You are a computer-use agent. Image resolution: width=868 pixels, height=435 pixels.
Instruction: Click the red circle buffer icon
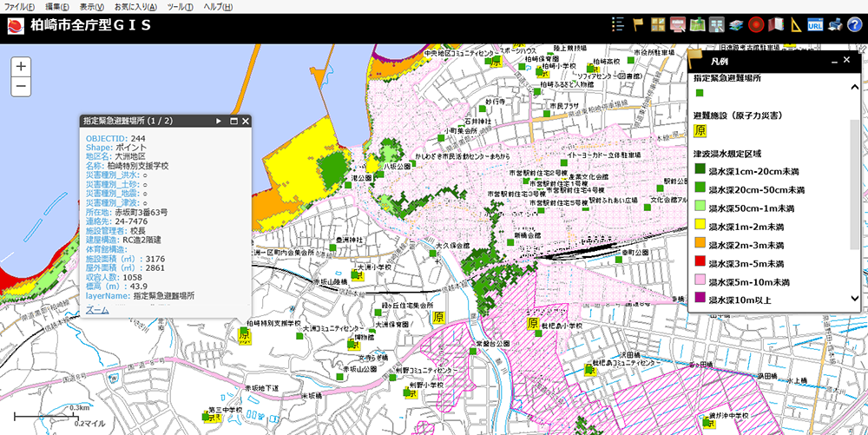click(756, 24)
